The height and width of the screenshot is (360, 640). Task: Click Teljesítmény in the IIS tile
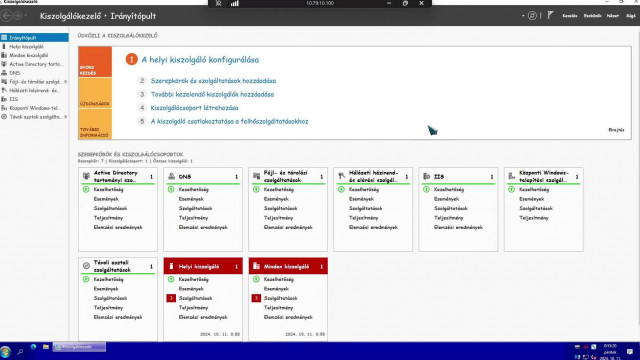(449, 218)
